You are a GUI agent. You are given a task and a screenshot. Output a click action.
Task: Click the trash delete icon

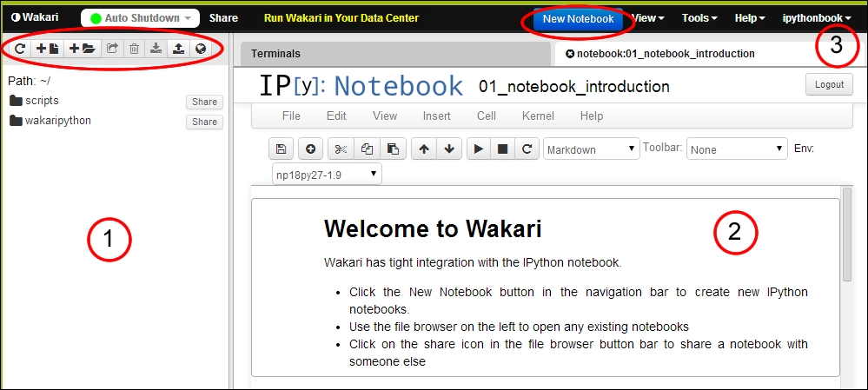point(134,49)
